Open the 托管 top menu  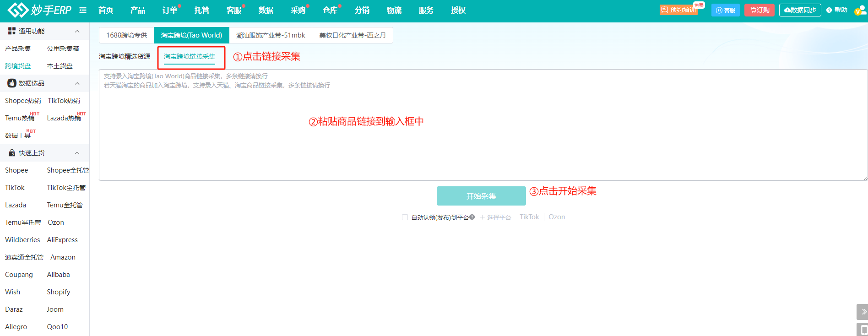point(202,10)
